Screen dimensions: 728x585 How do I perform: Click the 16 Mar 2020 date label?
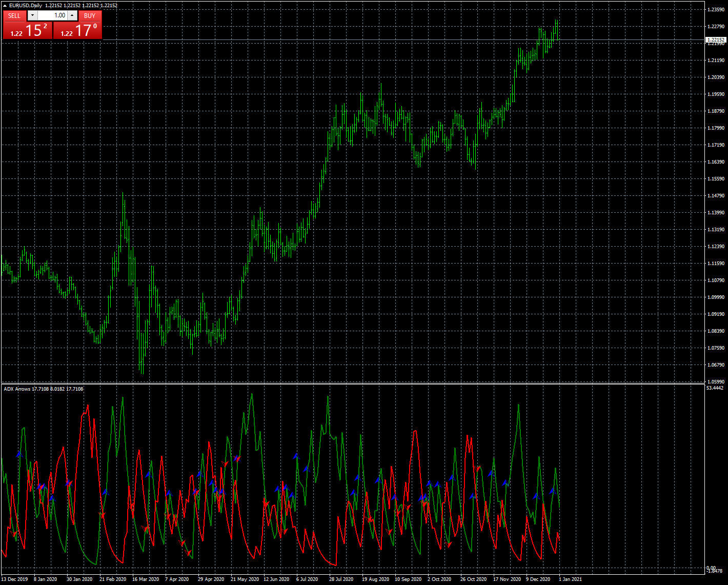(146, 579)
